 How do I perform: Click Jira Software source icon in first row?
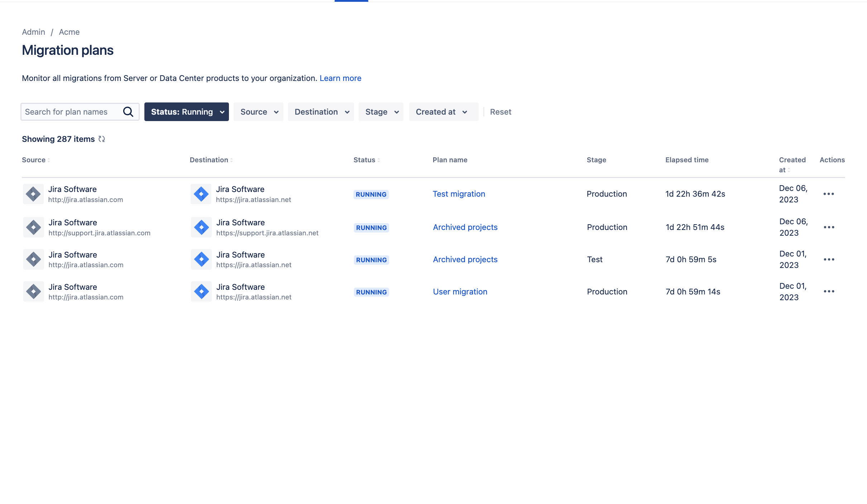[33, 194]
